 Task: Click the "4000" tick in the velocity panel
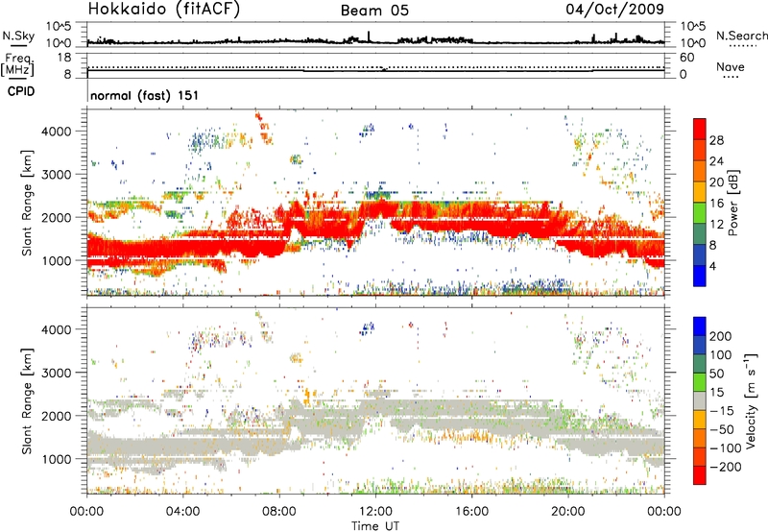(x=57, y=329)
